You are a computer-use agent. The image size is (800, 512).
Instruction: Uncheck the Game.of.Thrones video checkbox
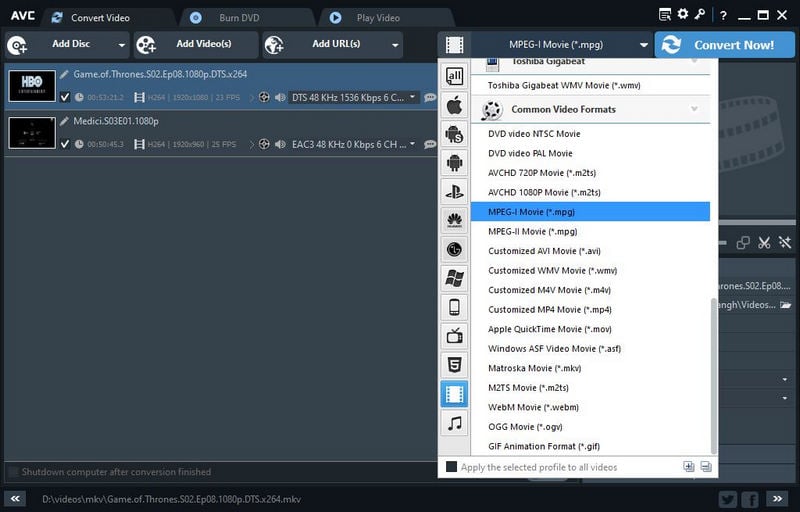(x=65, y=97)
